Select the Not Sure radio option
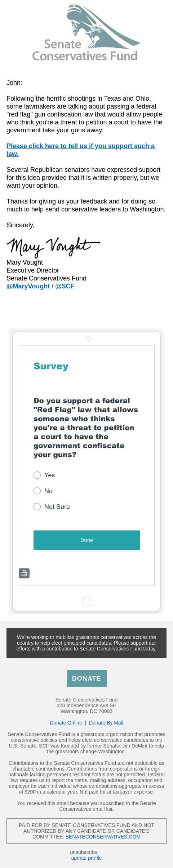This screenshot has width=173, height=868. click(37, 507)
